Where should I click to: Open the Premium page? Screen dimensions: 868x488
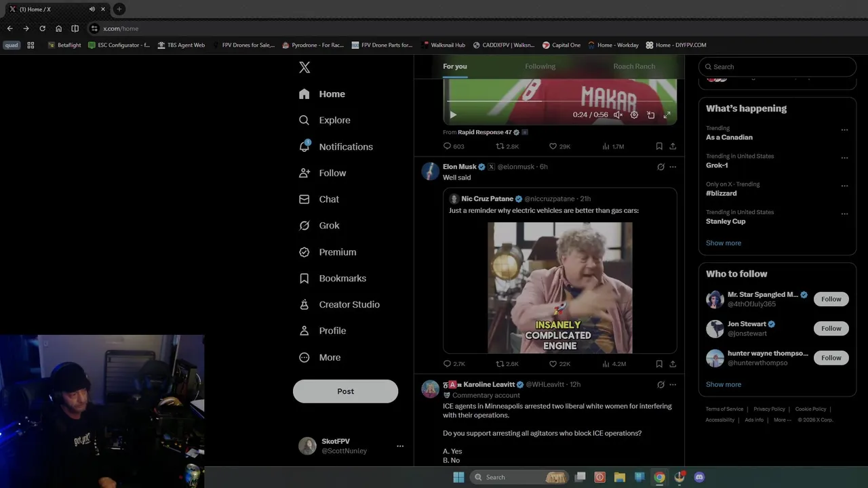tap(328, 252)
